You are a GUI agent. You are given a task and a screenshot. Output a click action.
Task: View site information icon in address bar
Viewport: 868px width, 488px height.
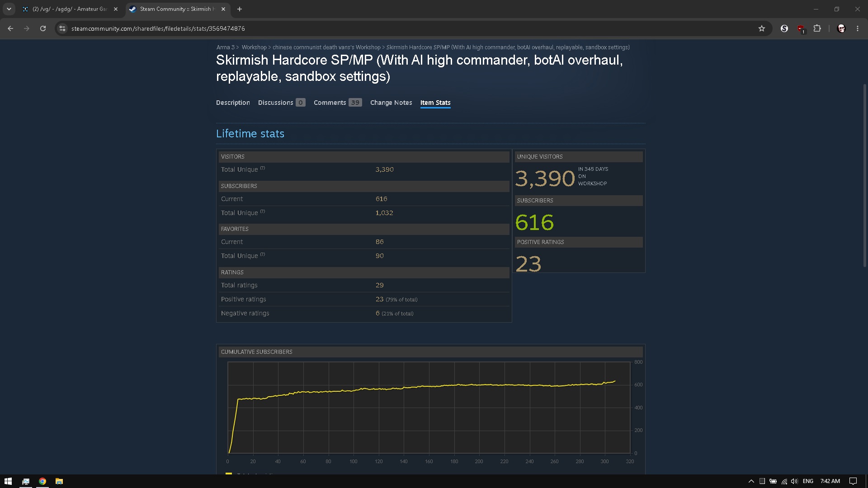click(x=62, y=28)
